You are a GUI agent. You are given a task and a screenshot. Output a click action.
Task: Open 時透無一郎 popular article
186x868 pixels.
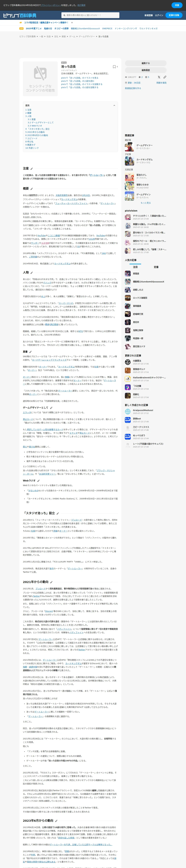click(138, 338)
